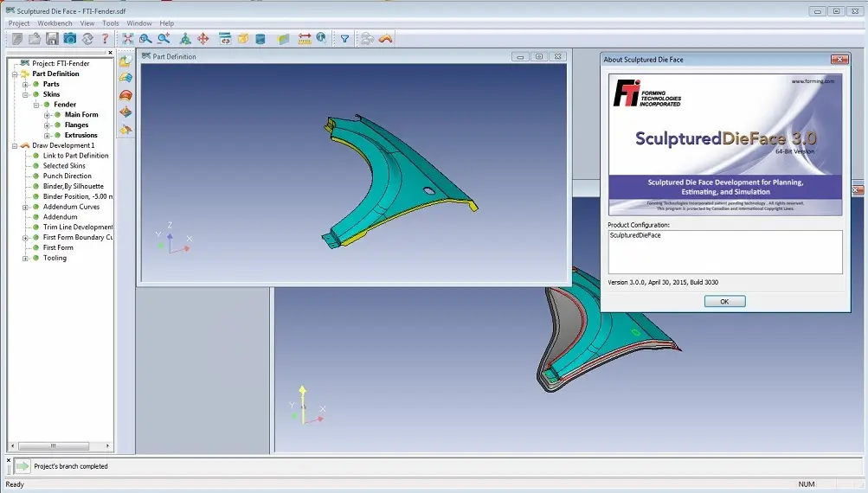The height and width of the screenshot is (493, 868).
Task: Click the Open Project folder icon
Action: coord(35,39)
